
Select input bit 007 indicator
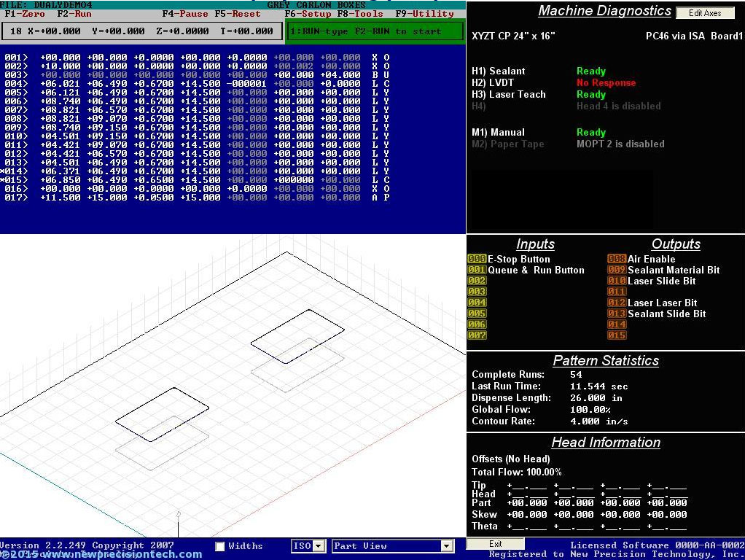click(x=477, y=335)
